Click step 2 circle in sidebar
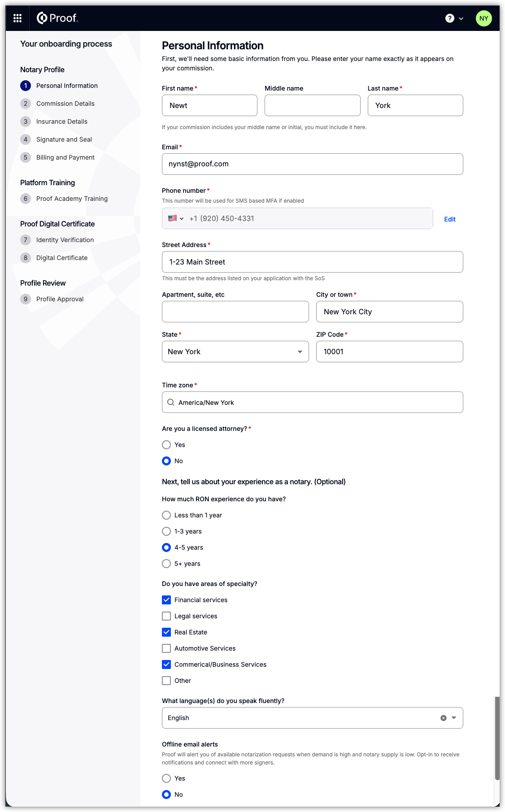Viewport: 505px width, 812px height. 26,104
